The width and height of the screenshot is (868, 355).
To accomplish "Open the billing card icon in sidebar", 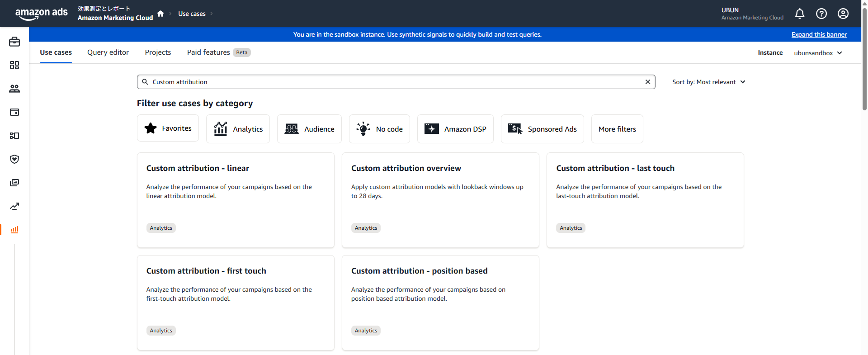I will click(x=14, y=112).
